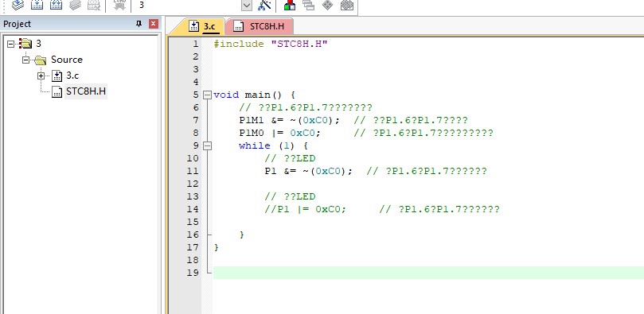
Task: Place cursor on highlighted line 19
Action: pos(428,273)
